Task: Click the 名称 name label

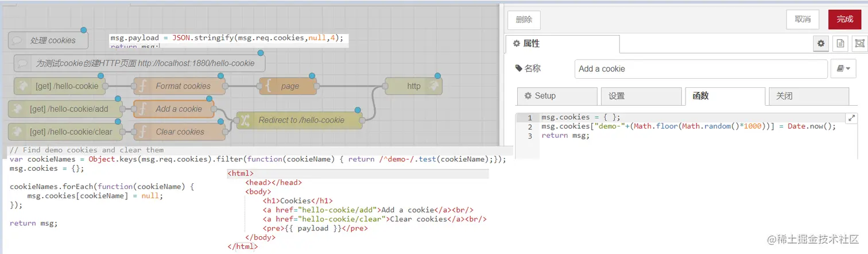Action: point(528,68)
